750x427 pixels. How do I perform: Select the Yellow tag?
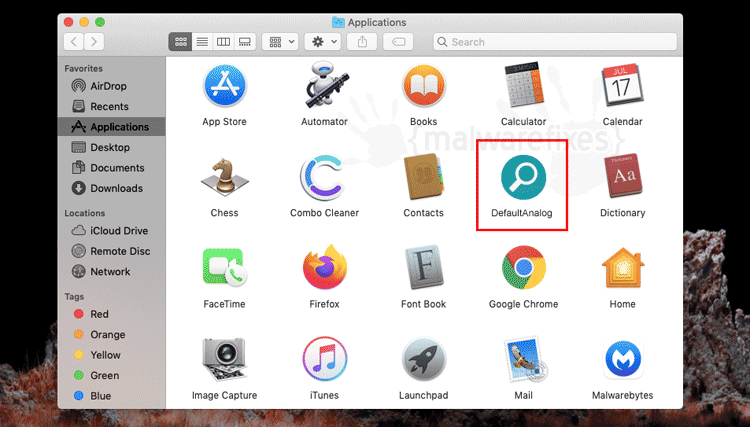click(x=111, y=355)
